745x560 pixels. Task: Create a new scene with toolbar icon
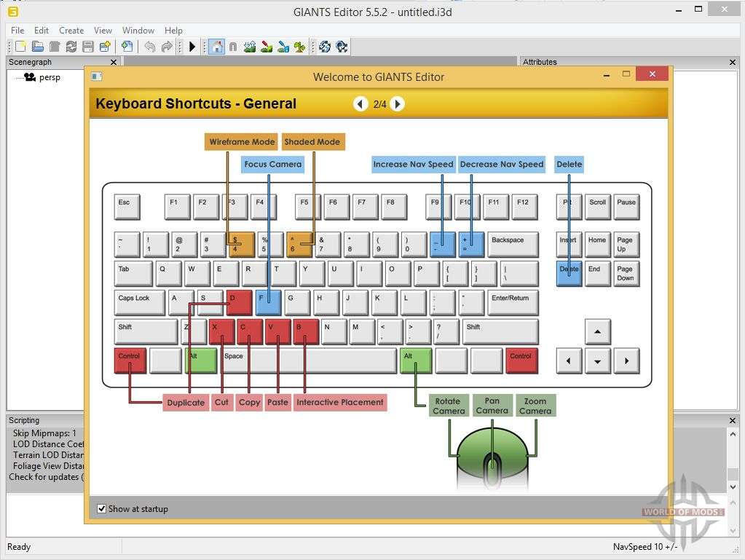[20, 47]
